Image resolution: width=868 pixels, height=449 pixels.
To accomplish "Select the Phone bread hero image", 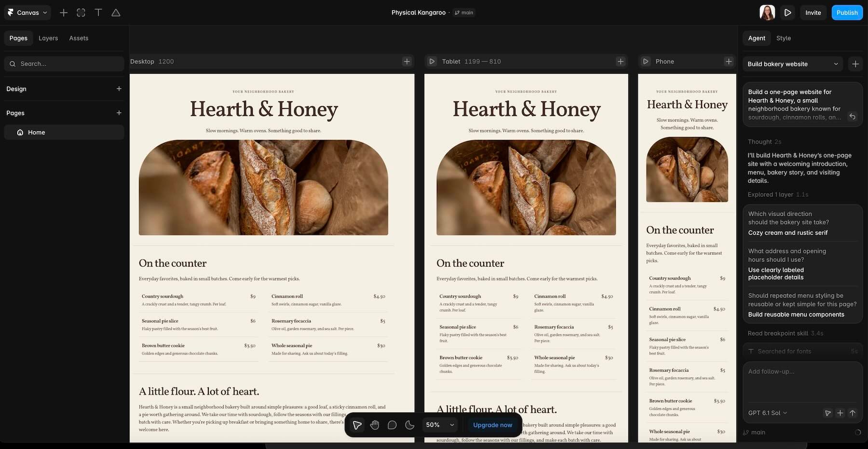I will point(687,169).
